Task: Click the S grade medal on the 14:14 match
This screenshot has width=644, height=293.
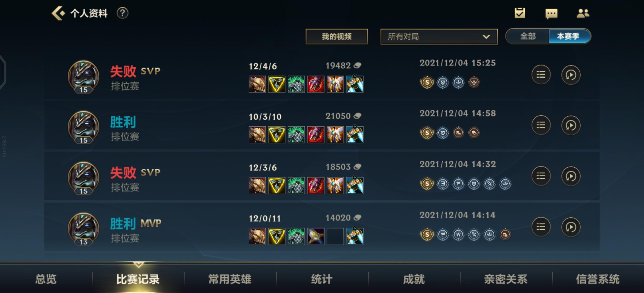Action: pos(427,234)
